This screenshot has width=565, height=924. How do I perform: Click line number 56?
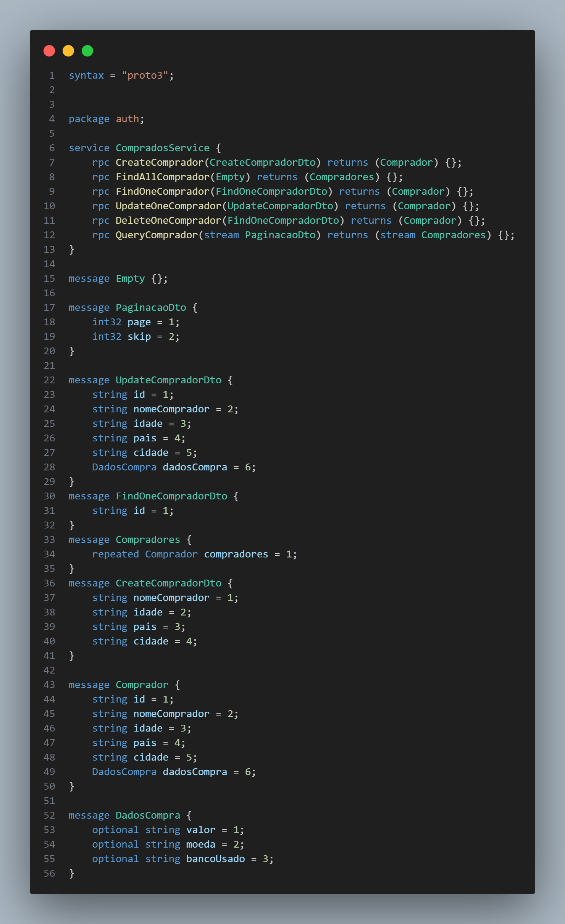pyautogui.click(x=50, y=873)
